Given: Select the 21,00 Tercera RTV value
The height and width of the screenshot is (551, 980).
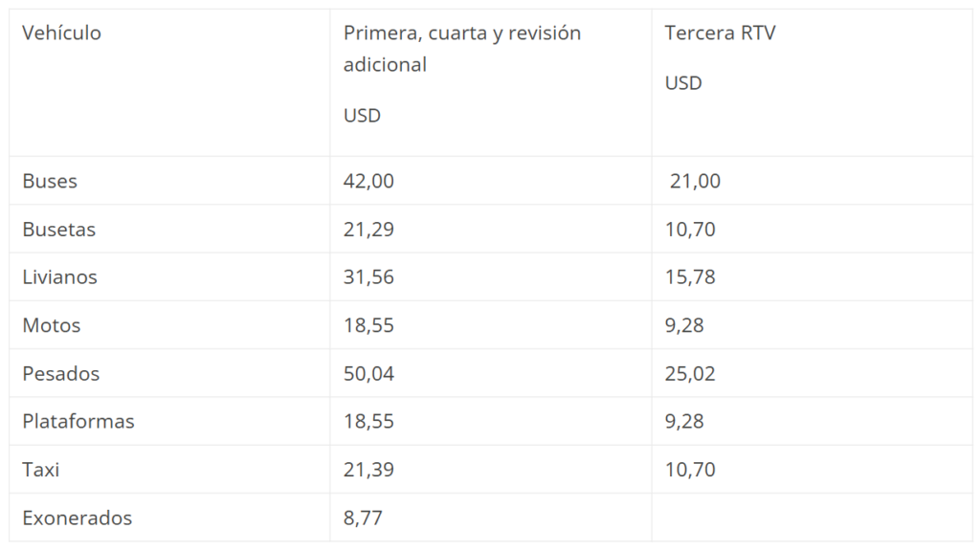Looking at the screenshot, I should (x=695, y=181).
